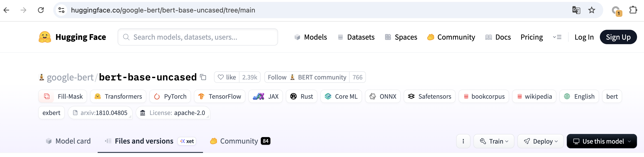Open the Community tab with 84 discussions

tap(240, 141)
